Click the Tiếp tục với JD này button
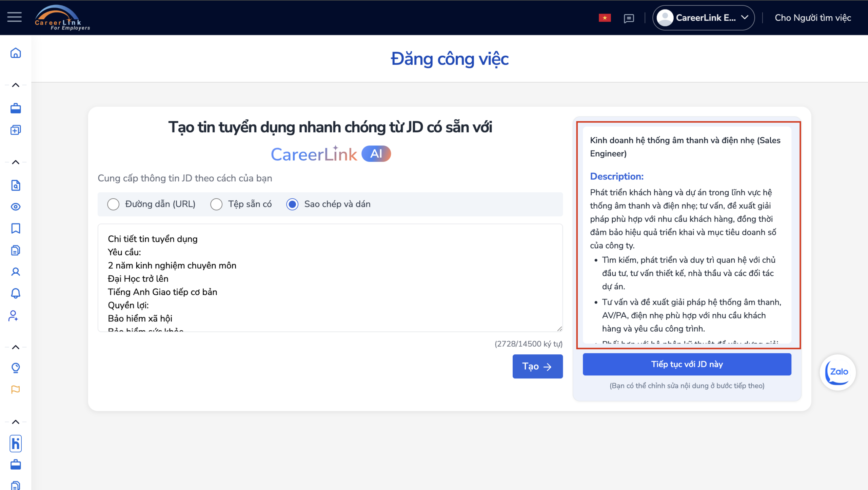The image size is (868, 490). (687, 364)
